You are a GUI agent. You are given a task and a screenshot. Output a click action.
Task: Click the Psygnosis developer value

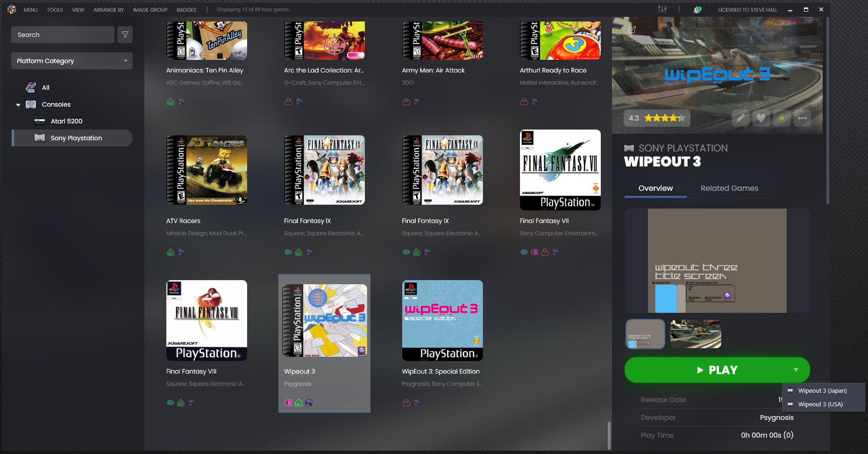[x=776, y=418]
